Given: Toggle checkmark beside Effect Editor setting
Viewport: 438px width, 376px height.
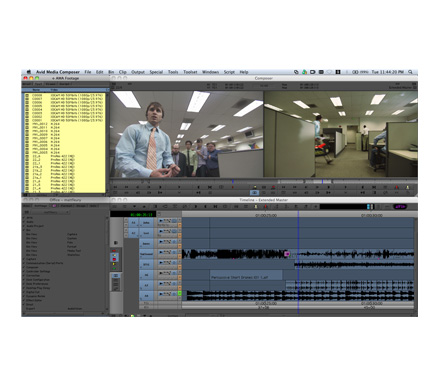Looking at the screenshot, I should point(24,300).
